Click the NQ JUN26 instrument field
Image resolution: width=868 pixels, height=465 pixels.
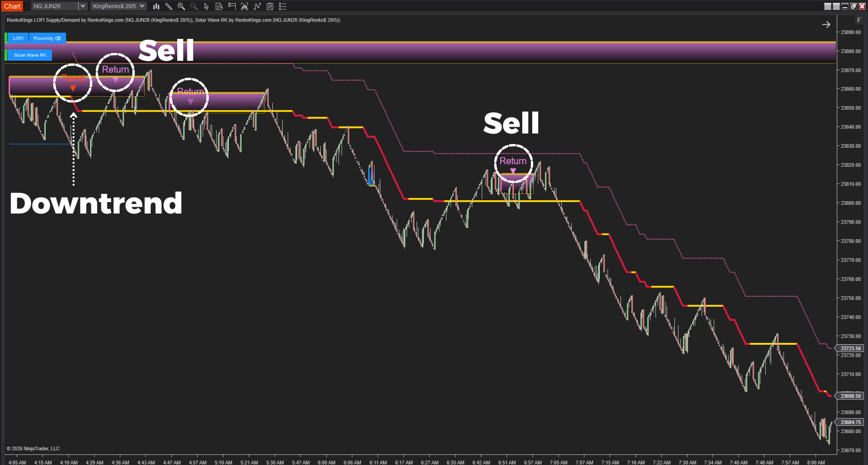54,6
